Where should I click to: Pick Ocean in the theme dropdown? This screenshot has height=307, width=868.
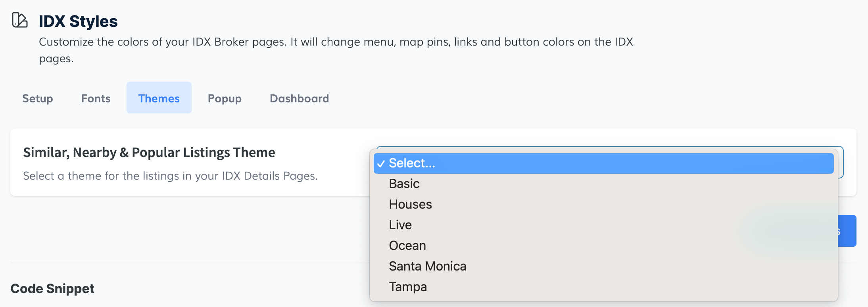(x=407, y=246)
